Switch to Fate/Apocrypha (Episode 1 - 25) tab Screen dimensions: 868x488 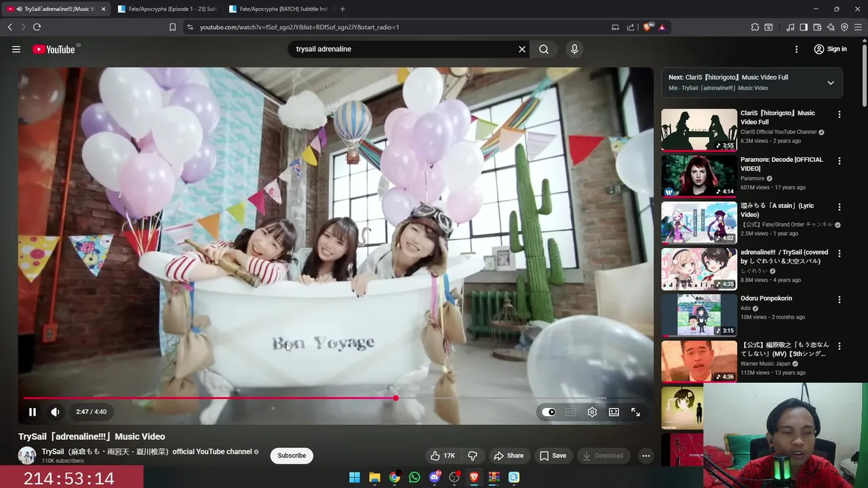pos(166,9)
